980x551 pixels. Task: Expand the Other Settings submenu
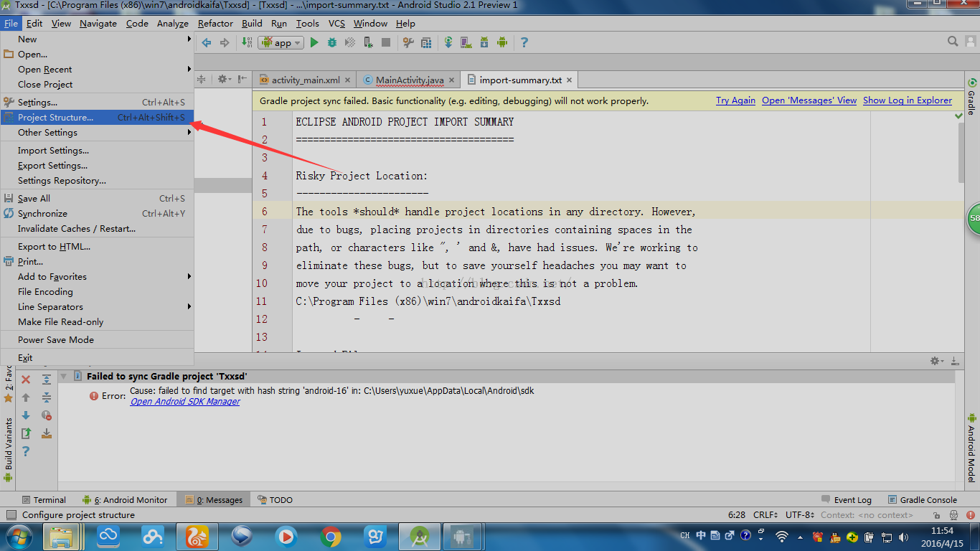click(x=97, y=133)
